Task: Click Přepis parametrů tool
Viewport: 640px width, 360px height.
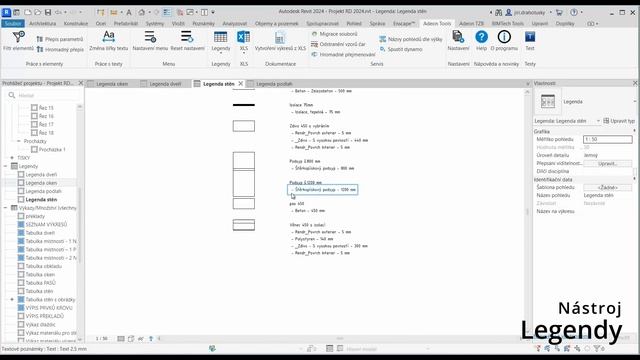Action: pos(60,39)
